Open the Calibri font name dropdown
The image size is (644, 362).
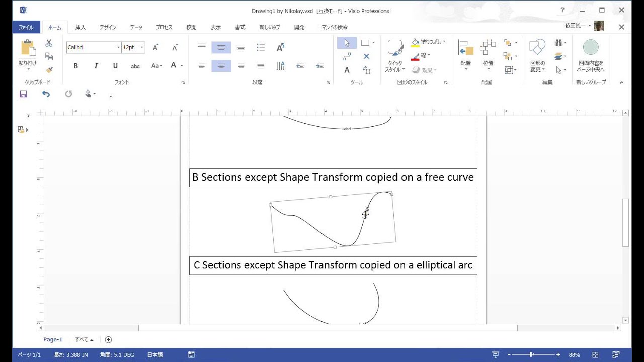tap(119, 48)
